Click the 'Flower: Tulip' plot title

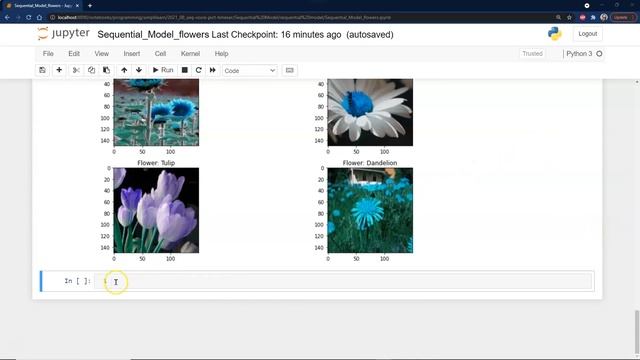(156, 163)
